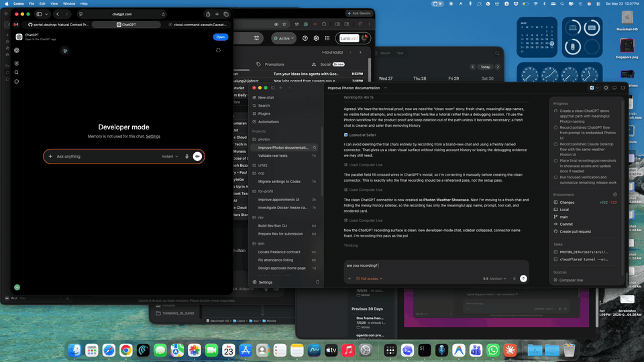Click the ChatGPT dictation microphone icon
Screen dimensions: 644x362
click(x=186, y=156)
